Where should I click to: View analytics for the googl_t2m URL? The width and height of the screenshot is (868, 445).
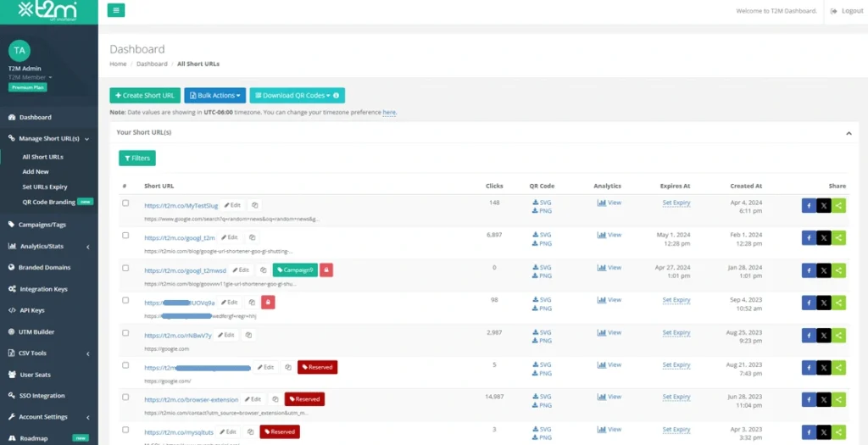[x=609, y=235]
